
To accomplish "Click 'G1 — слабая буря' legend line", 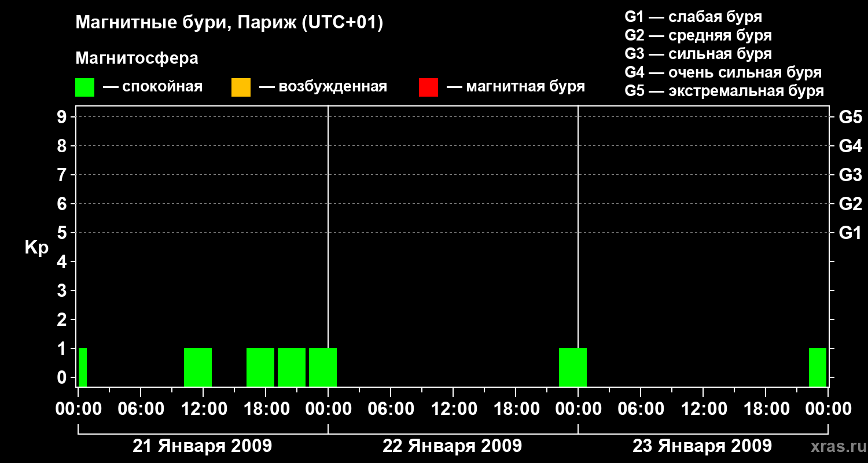I will coord(693,16).
